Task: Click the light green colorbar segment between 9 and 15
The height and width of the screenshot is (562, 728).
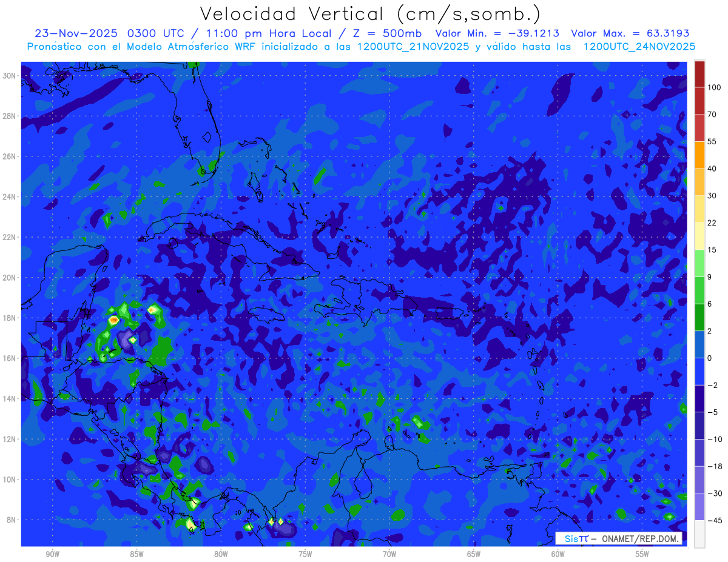Action: point(699,263)
